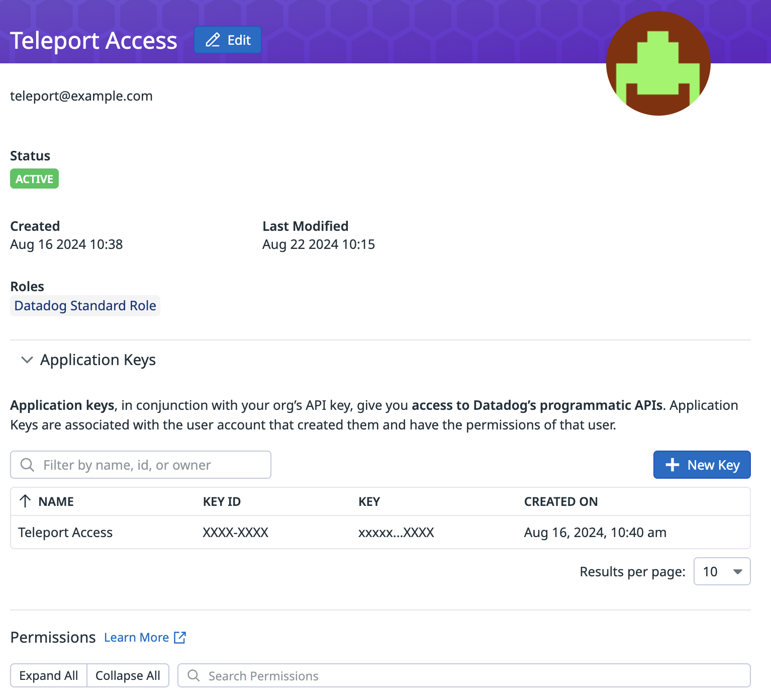
Task: Click the magnifying glass in the filter field
Action: [x=27, y=465]
